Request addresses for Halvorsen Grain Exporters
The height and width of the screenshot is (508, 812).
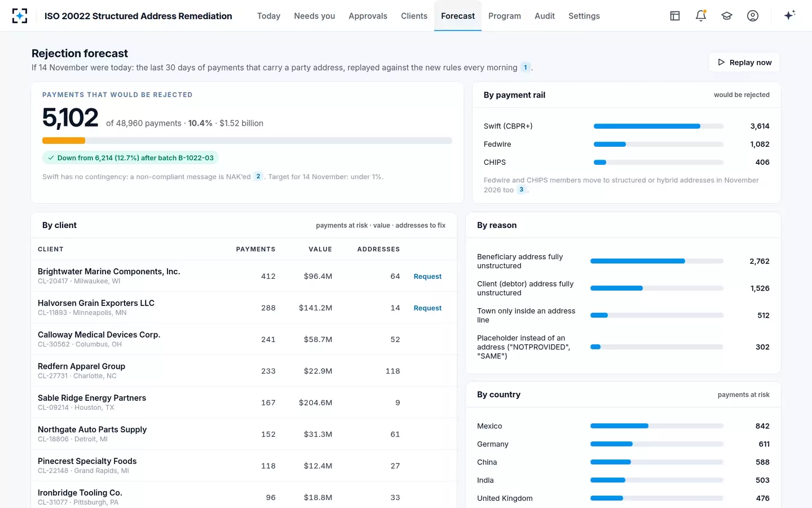[x=427, y=308]
